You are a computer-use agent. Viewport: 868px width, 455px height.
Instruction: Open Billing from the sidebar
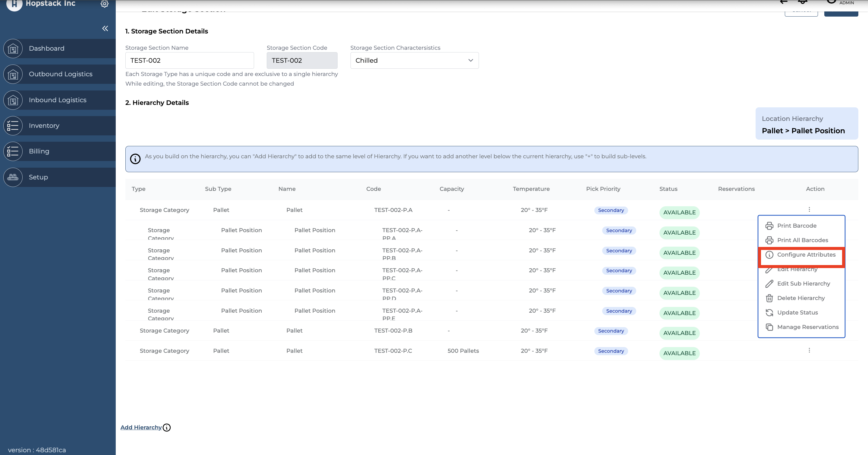(x=39, y=151)
